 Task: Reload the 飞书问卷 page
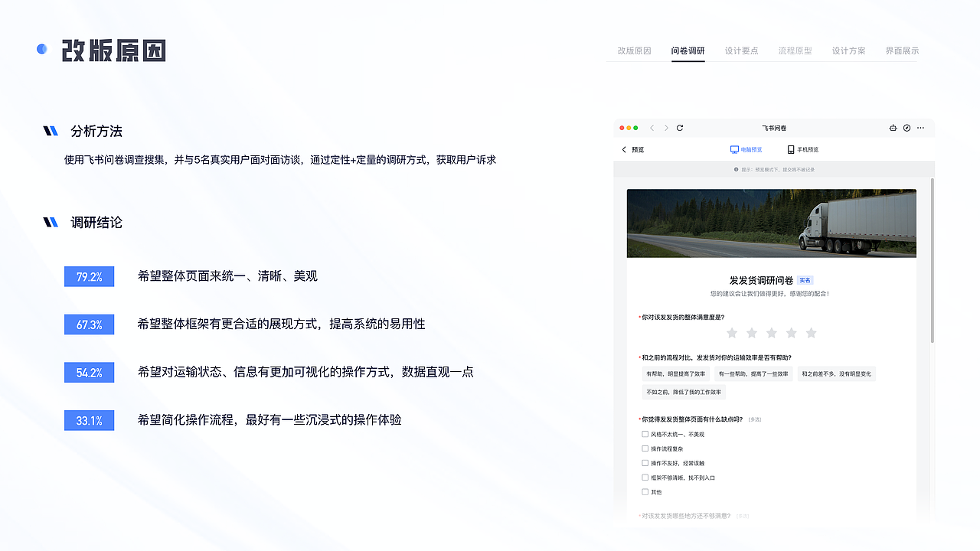(x=681, y=128)
